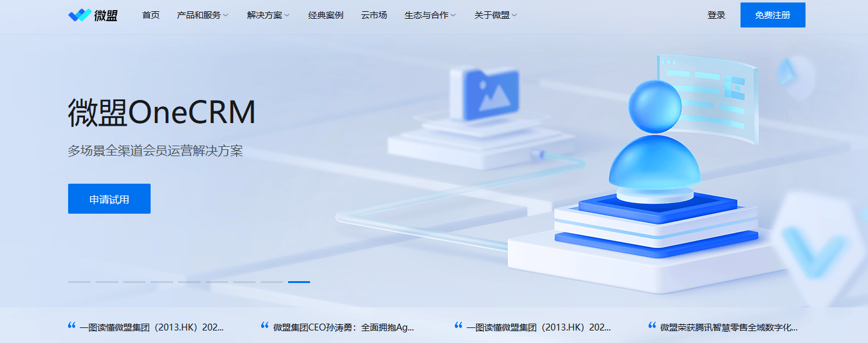The width and height of the screenshot is (868, 343).
Task: Click the quote icon beside the CEO孙涛勇 news
Action: tap(265, 326)
